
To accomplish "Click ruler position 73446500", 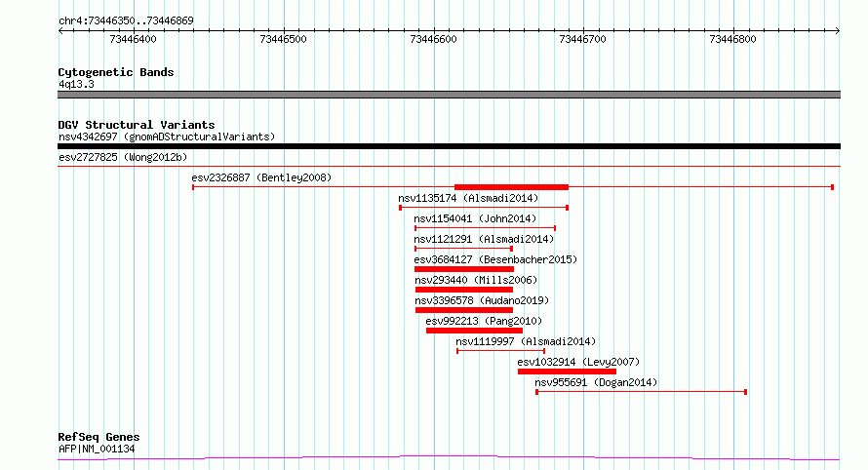I will pos(283,39).
